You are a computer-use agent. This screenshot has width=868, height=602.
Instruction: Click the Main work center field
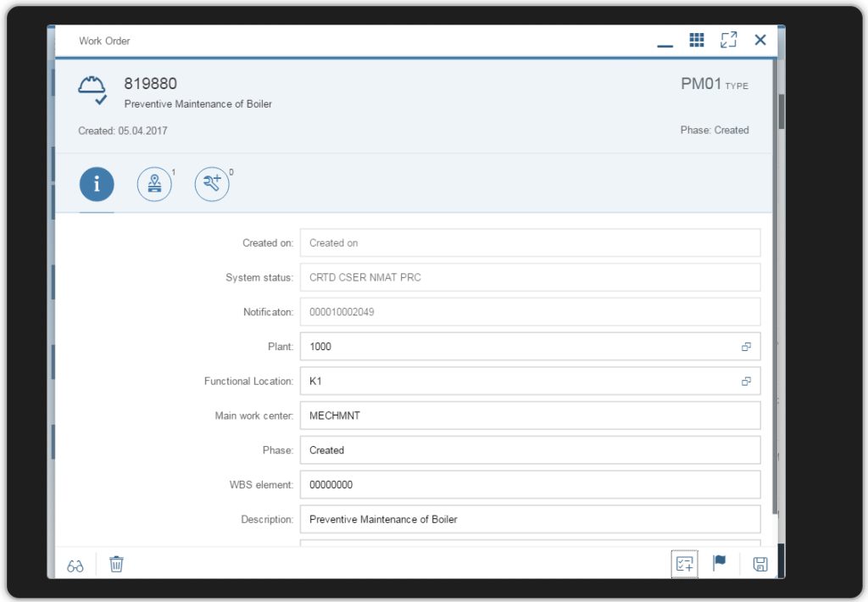point(531,415)
